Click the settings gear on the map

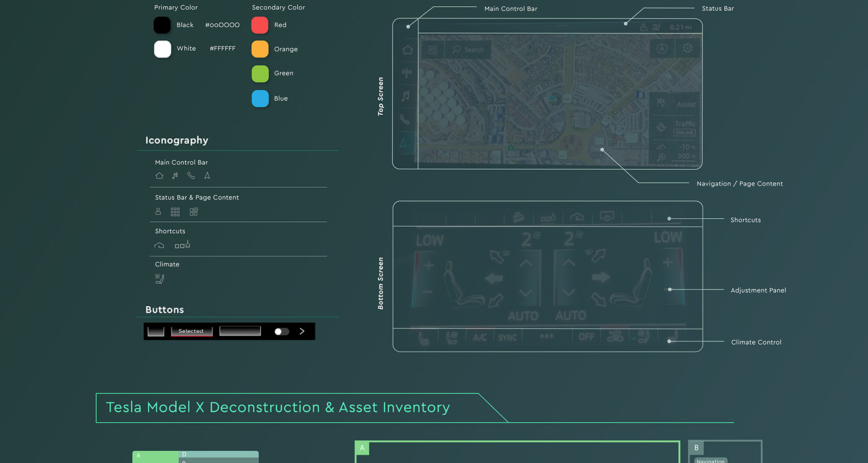(688, 49)
